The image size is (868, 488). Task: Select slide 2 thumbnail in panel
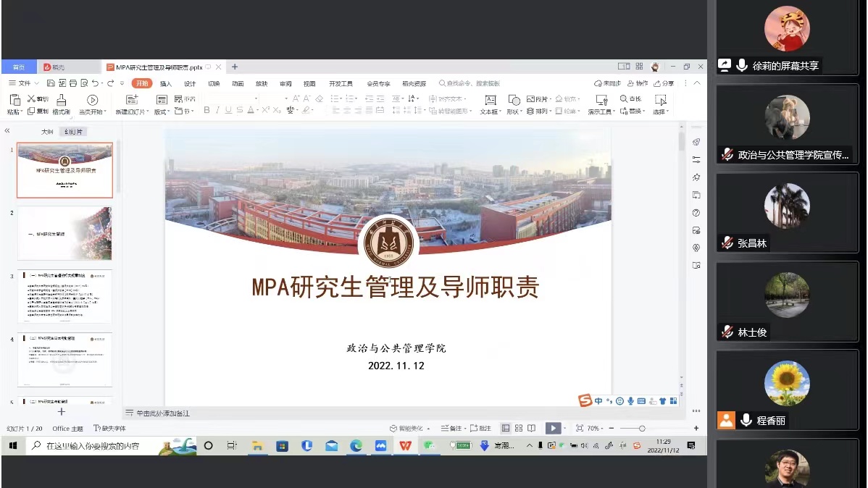pyautogui.click(x=64, y=233)
